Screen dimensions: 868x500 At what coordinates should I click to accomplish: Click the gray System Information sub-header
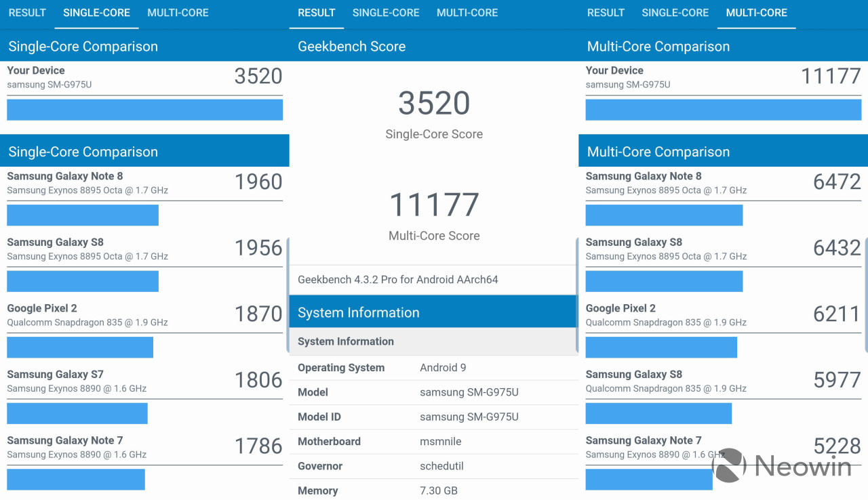click(x=433, y=341)
